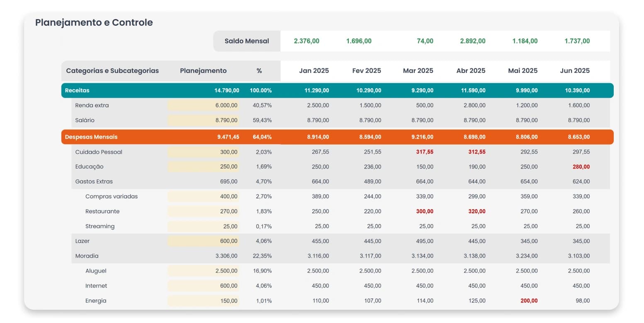The image size is (644, 323).
Task: Edit the Salário planning field 8.790,00
Action: click(x=204, y=120)
